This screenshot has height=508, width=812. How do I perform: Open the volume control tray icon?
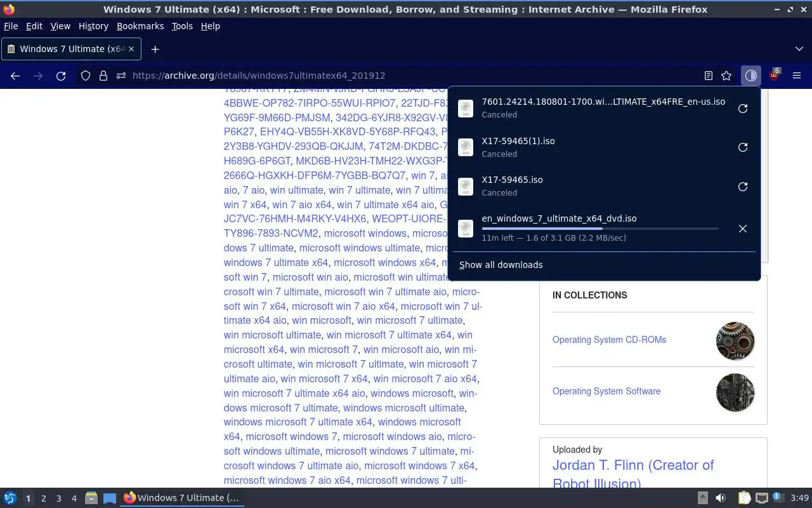(x=721, y=498)
